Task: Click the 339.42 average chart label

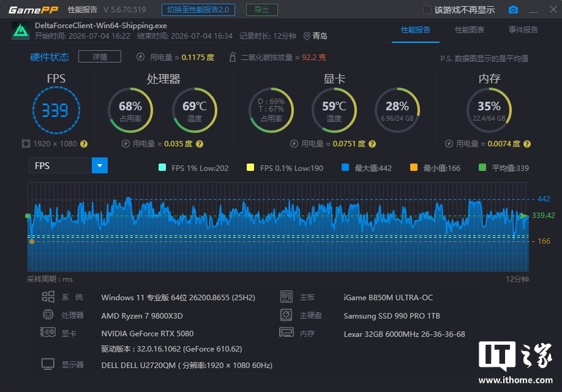Action: [544, 215]
